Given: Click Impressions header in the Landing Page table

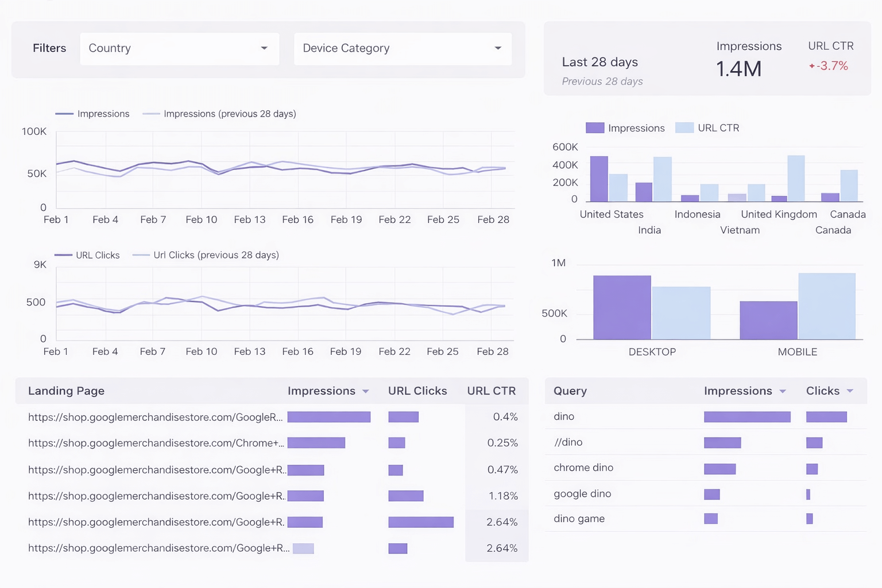Looking at the screenshot, I should click(322, 391).
